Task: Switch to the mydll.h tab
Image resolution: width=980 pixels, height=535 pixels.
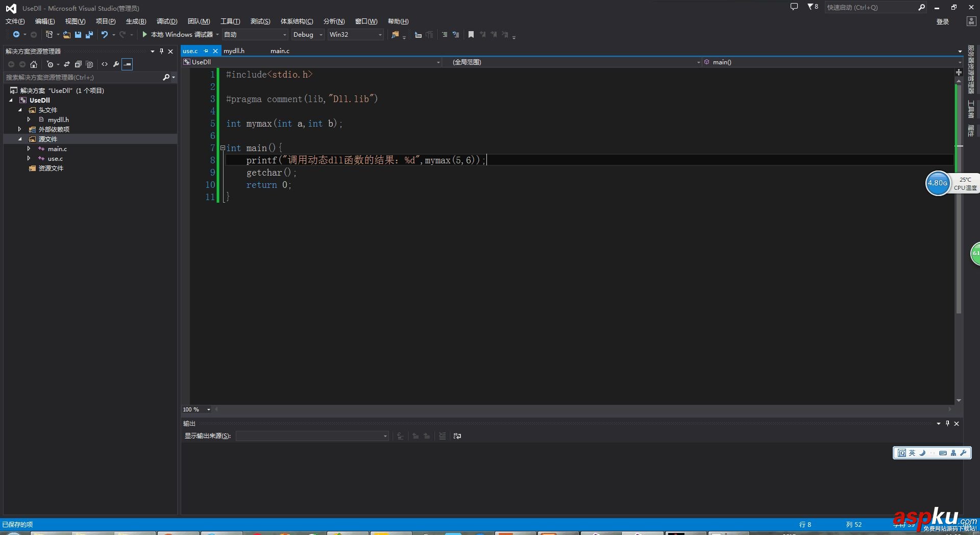Action: pyautogui.click(x=234, y=51)
